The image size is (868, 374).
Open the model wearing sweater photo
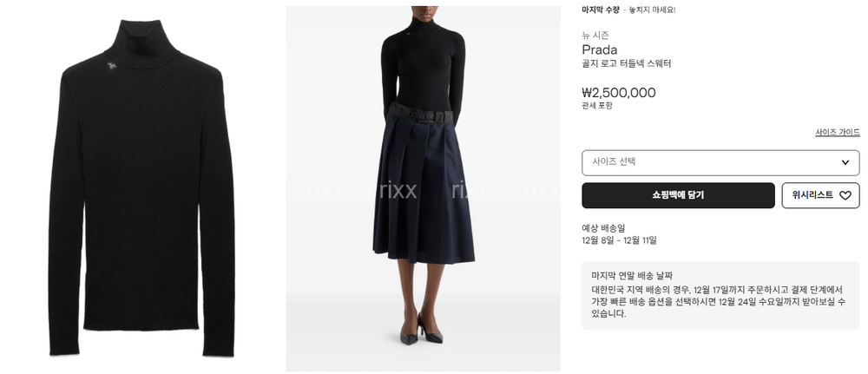[x=423, y=188]
